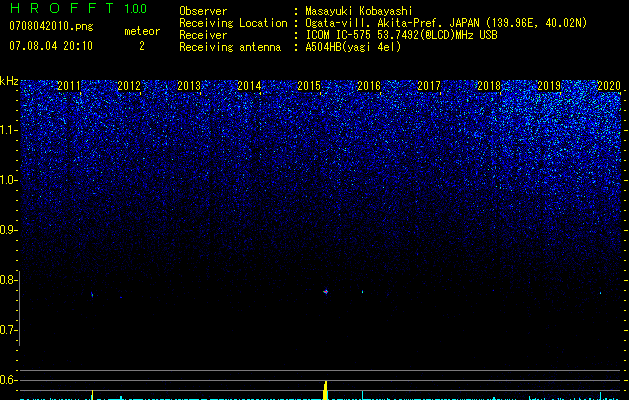The height and width of the screenshot is (400, 629).
Task: Click the tall yellow intensity peak near 2015
Action: 325,390
